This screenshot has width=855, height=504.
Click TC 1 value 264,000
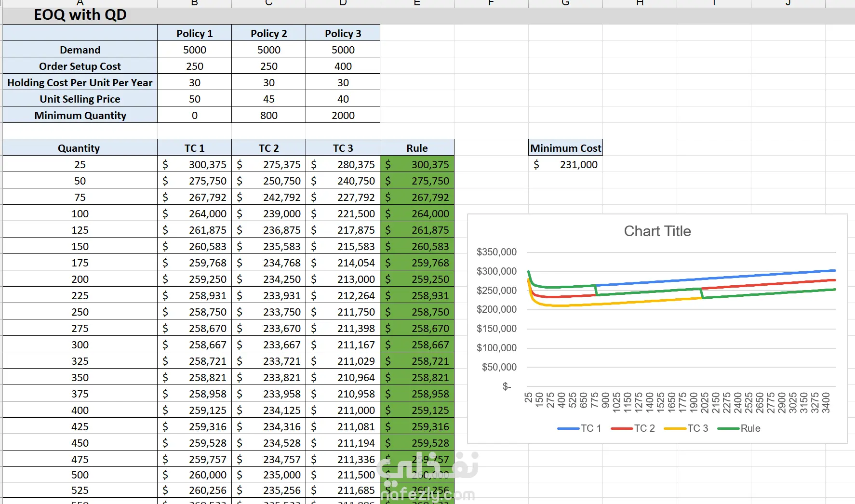(x=194, y=213)
